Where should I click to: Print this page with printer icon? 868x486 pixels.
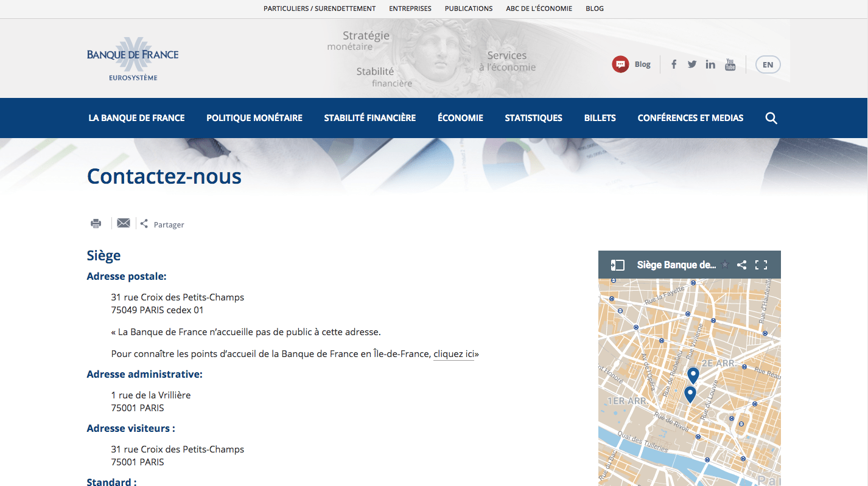tap(96, 223)
